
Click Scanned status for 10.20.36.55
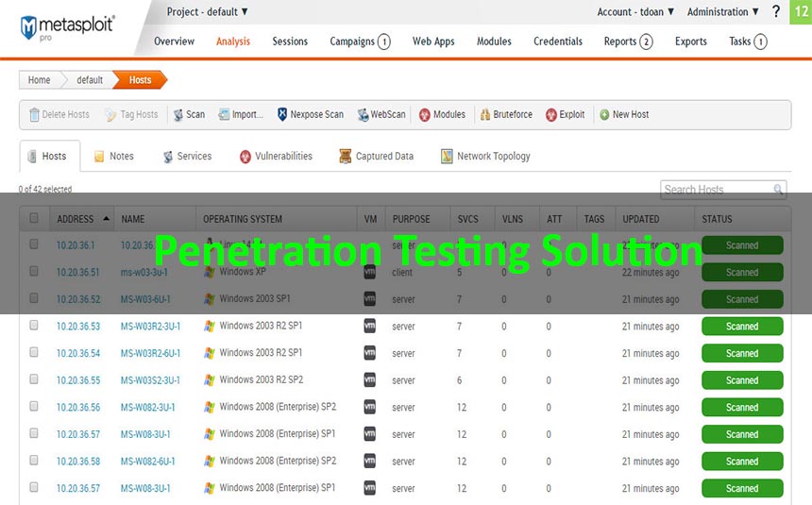click(x=742, y=380)
